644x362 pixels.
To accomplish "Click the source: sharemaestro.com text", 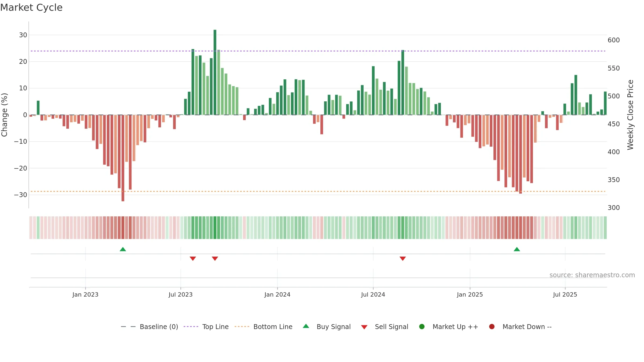I will [x=592, y=275].
